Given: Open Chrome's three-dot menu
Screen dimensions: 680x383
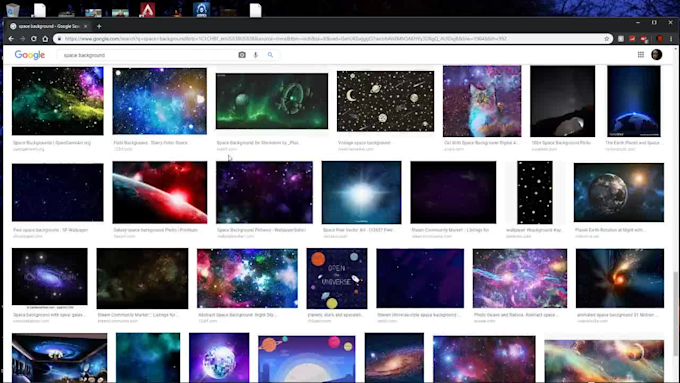Looking at the screenshot, I should point(671,39).
